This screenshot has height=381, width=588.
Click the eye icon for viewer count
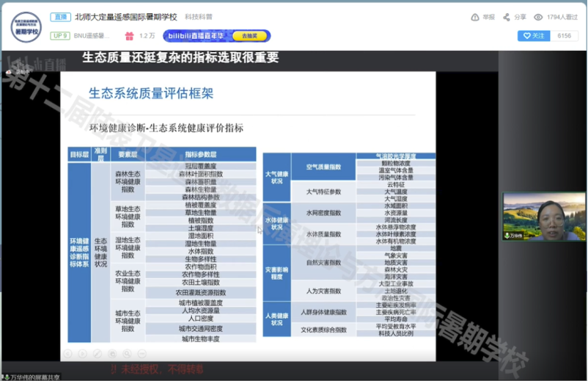(x=539, y=17)
